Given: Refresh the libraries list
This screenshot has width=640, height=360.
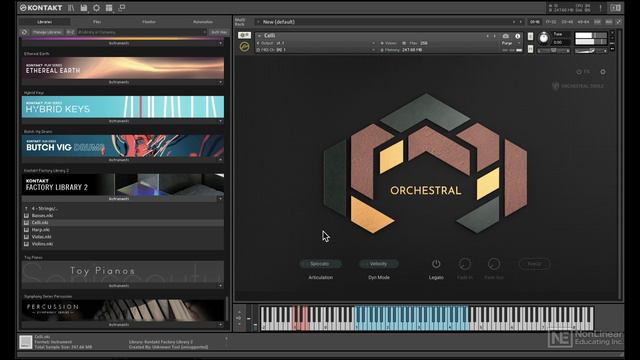Looking at the screenshot, I should tap(24, 32).
